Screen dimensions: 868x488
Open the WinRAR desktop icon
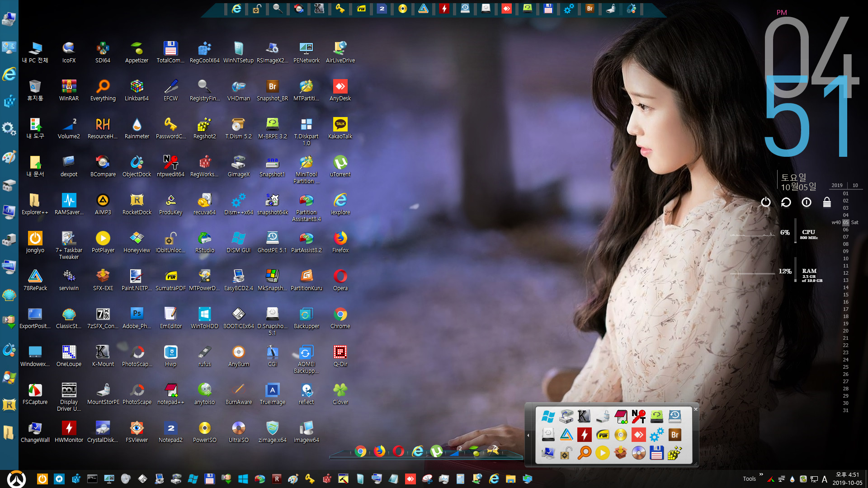pyautogui.click(x=69, y=90)
